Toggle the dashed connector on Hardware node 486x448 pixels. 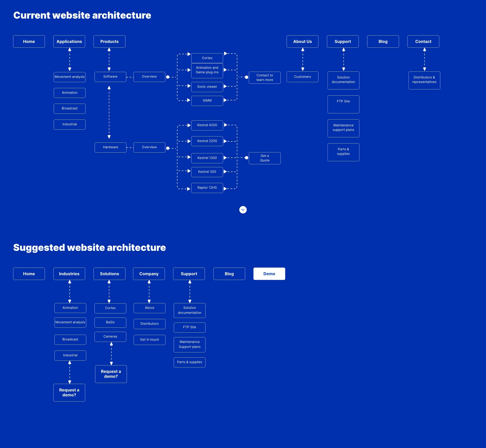pos(129,147)
